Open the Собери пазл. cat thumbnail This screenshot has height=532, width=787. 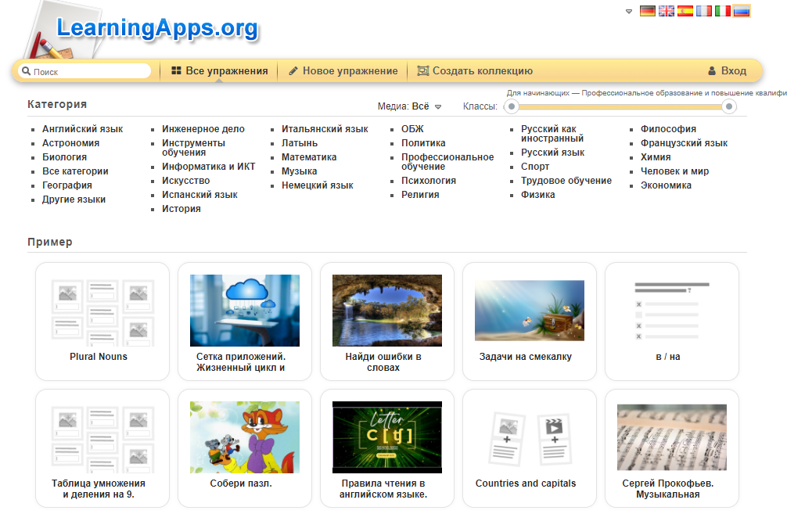pos(245,437)
